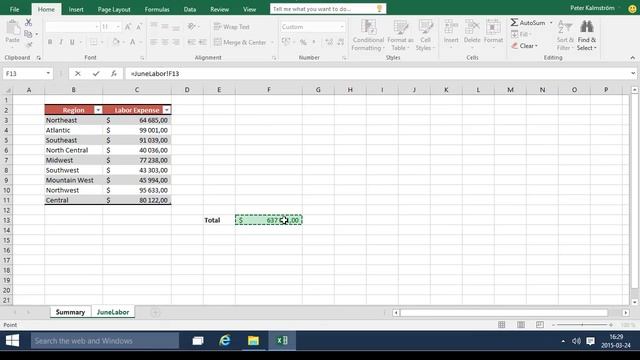Viewport: 640px width, 360px height.
Task: Switch to the View tab
Action: (x=249, y=9)
